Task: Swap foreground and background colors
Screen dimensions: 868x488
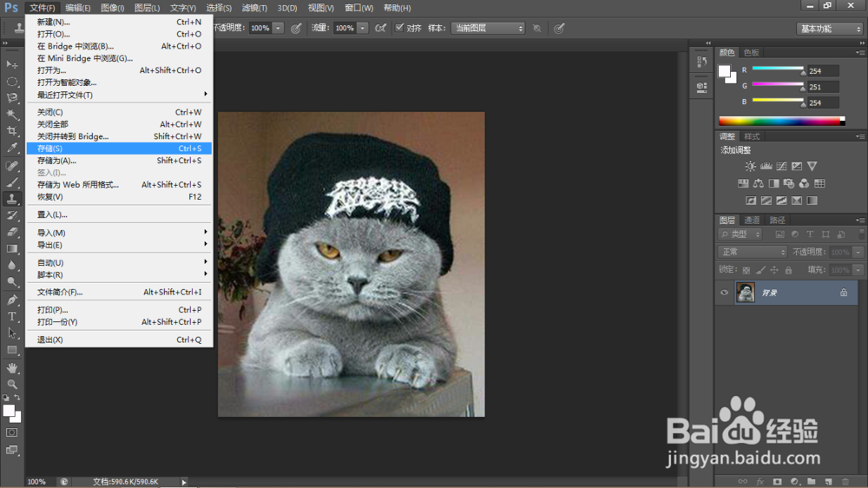Action: [17, 398]
